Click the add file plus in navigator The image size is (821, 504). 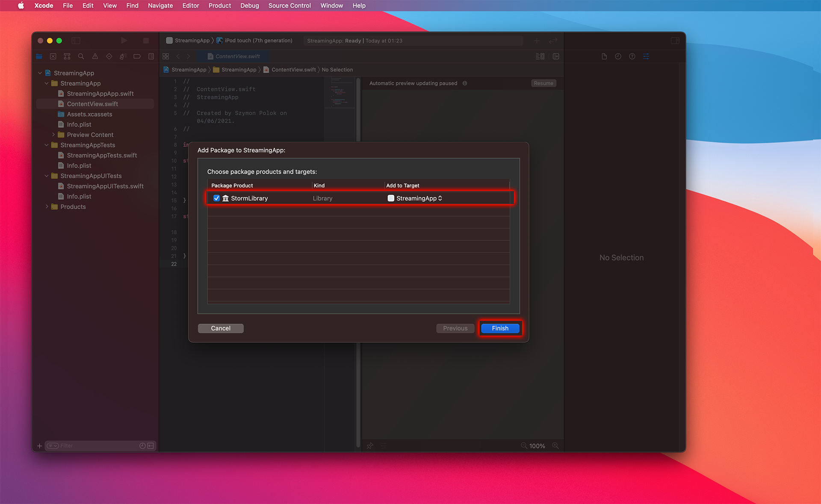pyautogui.click(x=39, y=446)
